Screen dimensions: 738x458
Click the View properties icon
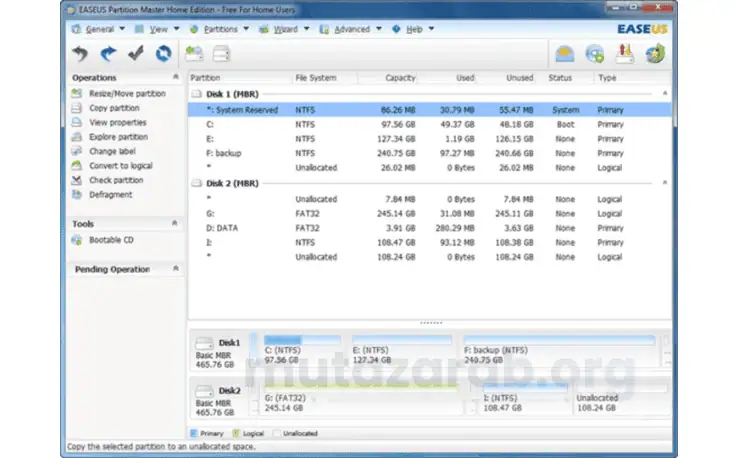point(76,122)
